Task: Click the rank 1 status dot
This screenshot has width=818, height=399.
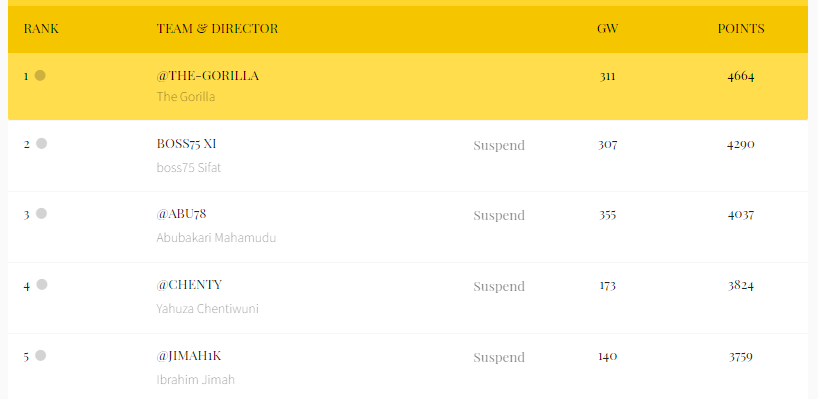Action: (x=40, y=76)
